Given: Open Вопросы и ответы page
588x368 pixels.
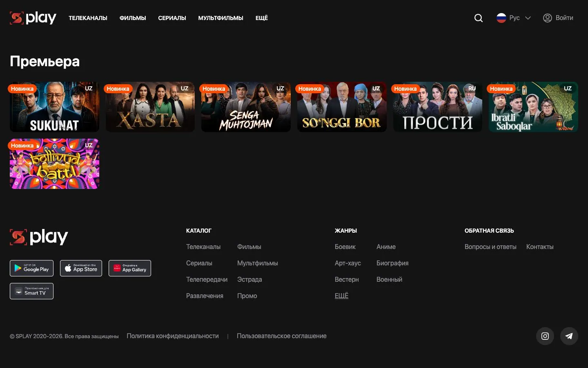Looking at the screenshot, I should [490, 247].
